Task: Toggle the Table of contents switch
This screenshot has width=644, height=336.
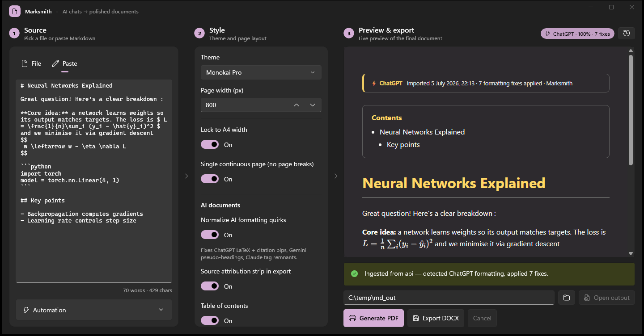Action: 210,320
